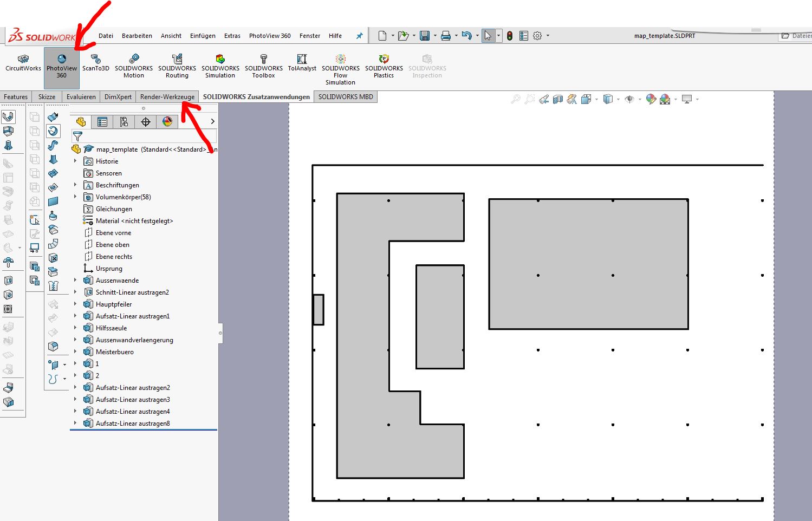Click the Section View icon
This screenshot has height=521, width=812.
tap(558, 99)
